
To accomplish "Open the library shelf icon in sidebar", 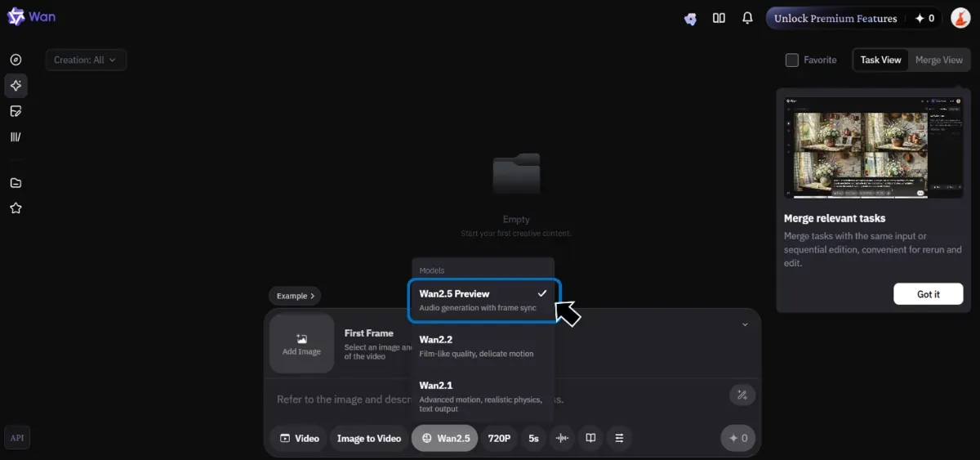I will 16,136.
